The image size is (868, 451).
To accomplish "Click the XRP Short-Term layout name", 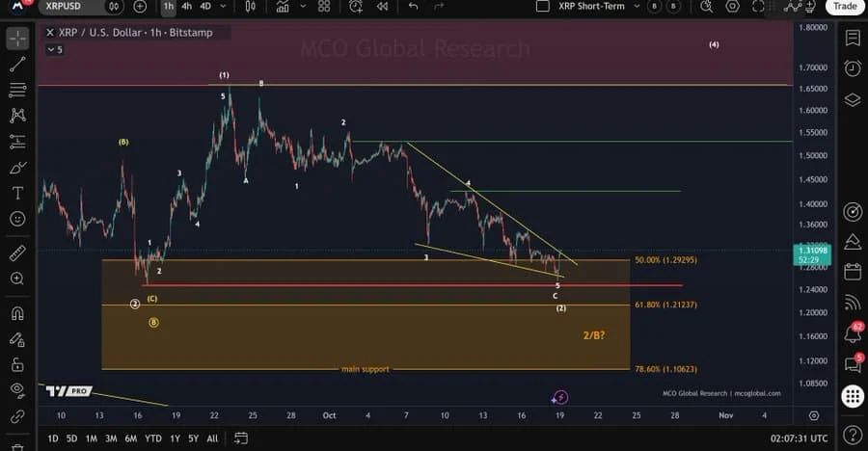I will (591, 6).
